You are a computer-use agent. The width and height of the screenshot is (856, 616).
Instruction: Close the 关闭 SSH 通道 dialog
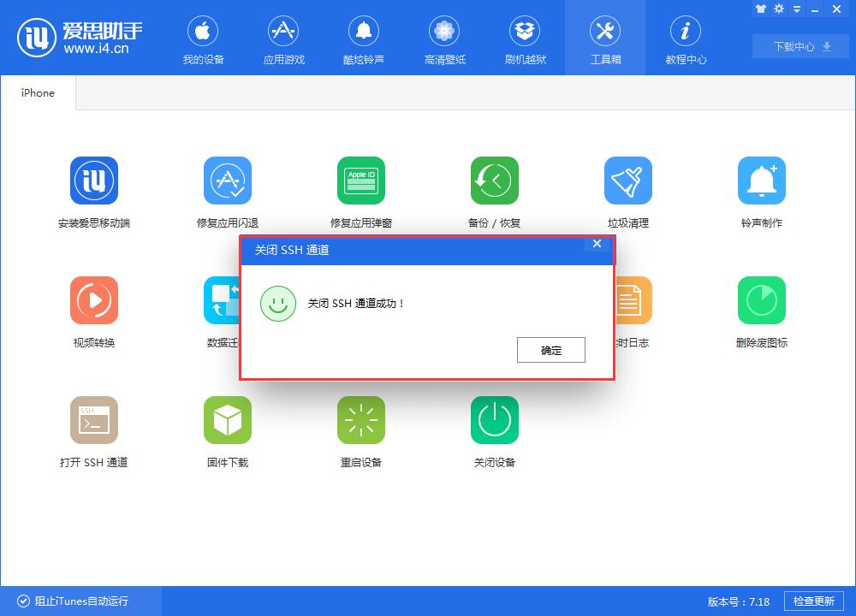597,244
